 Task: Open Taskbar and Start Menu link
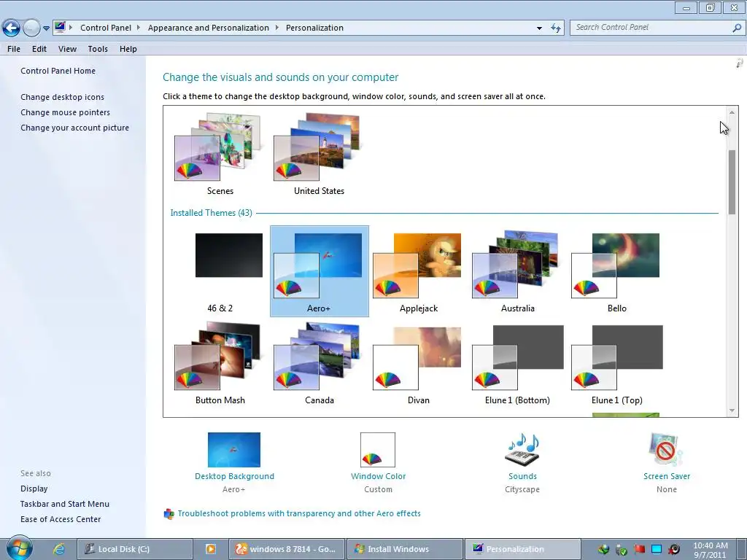pos(65,503)
